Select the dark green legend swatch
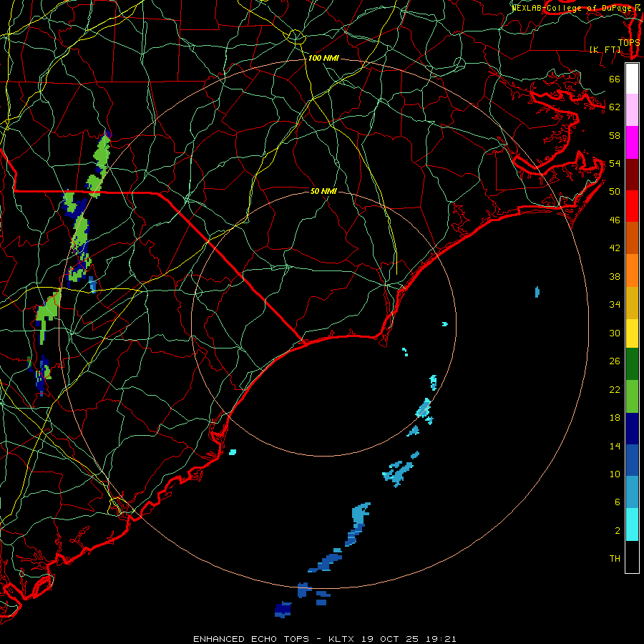 point(632,364)
